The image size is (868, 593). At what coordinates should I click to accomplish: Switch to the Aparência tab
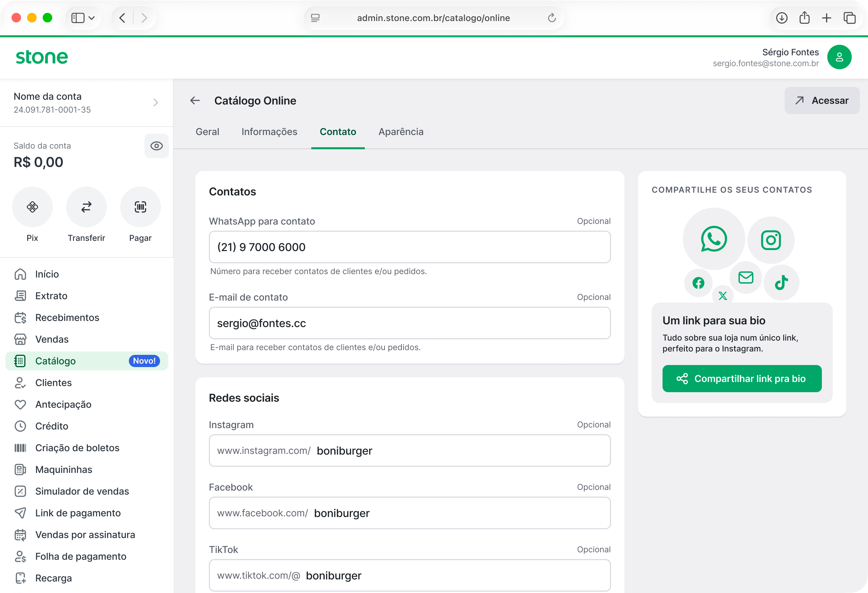click(401, 132)
